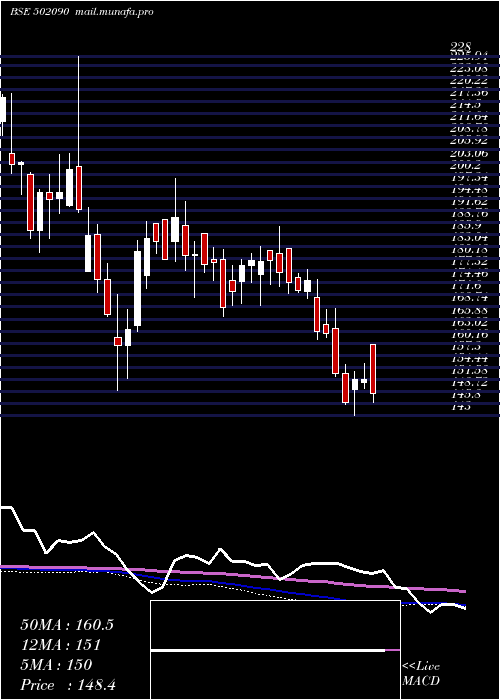The width and height of the screenshot is (500, 700).
Task: Select the candle with the tallest upper wick
Action: tap(79, 134)
